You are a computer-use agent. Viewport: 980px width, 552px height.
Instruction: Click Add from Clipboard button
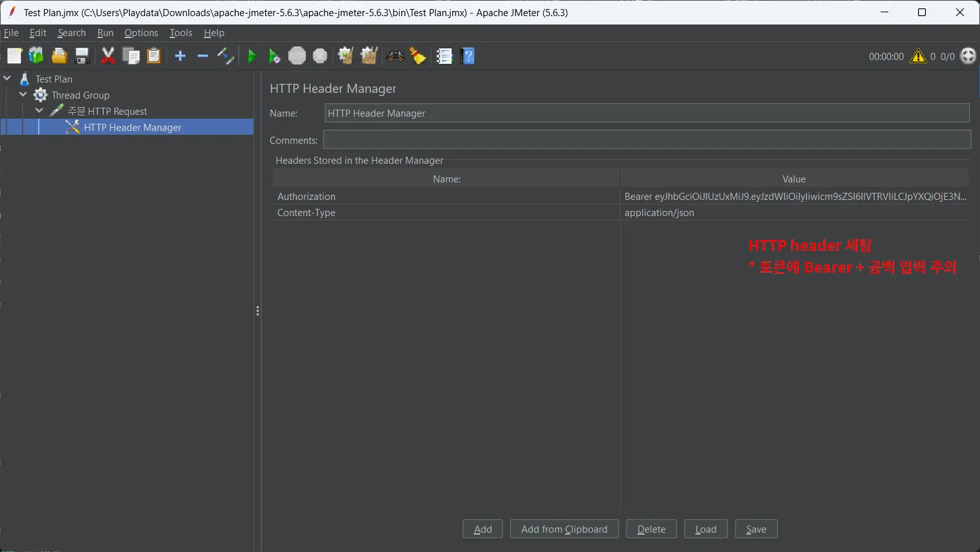pos(565,529)
